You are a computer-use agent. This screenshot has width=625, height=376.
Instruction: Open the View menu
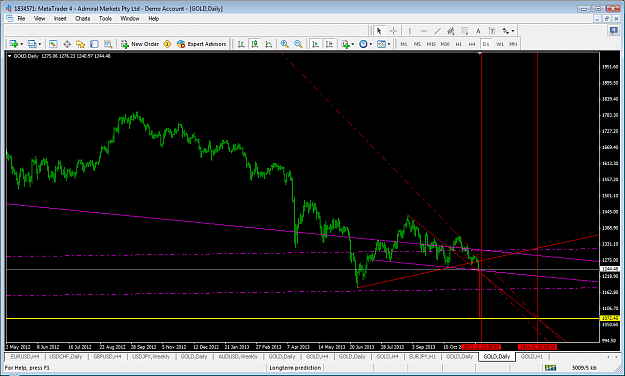tap(39, 18)
